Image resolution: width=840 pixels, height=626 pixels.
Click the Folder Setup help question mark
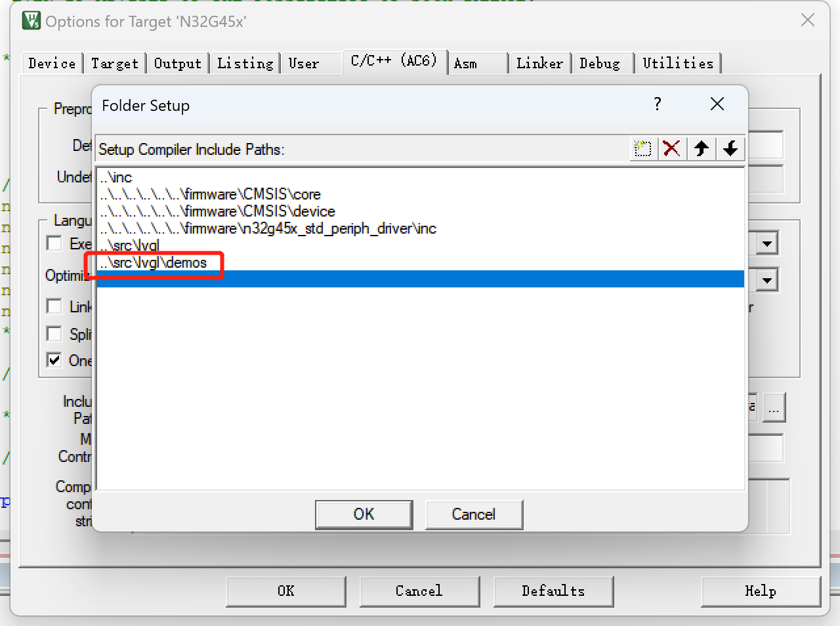point(657,104)
